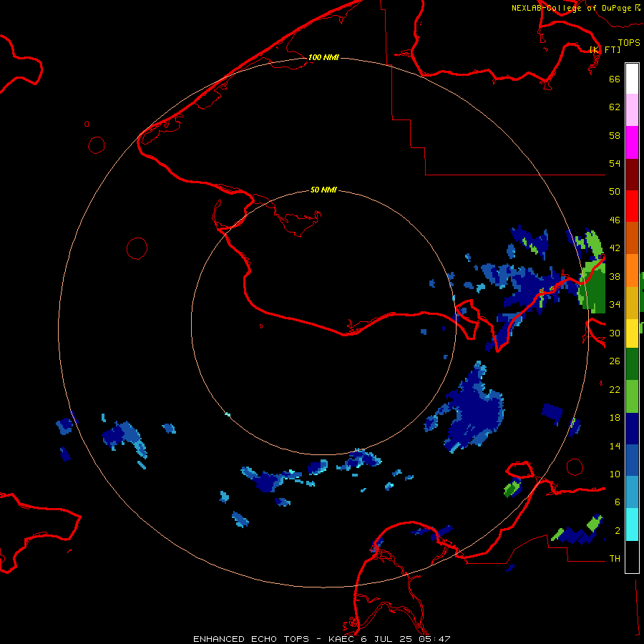The height and width of the screenshot is (644, 644).
Task: Click the medium blue swatch between 14 and 10
Action: pos(632,460)
